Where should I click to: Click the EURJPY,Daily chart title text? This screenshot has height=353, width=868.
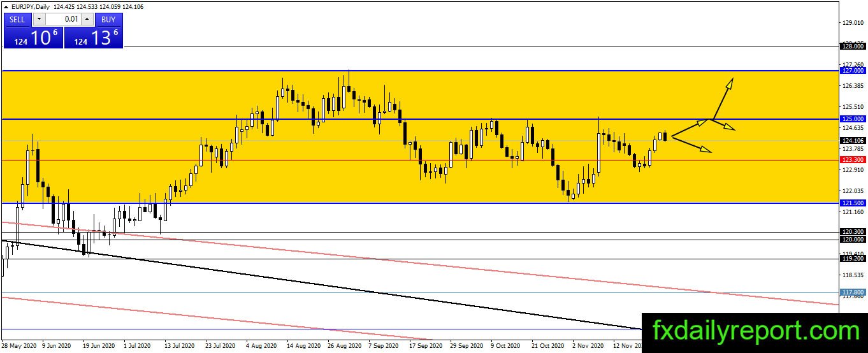coord(31,6)
